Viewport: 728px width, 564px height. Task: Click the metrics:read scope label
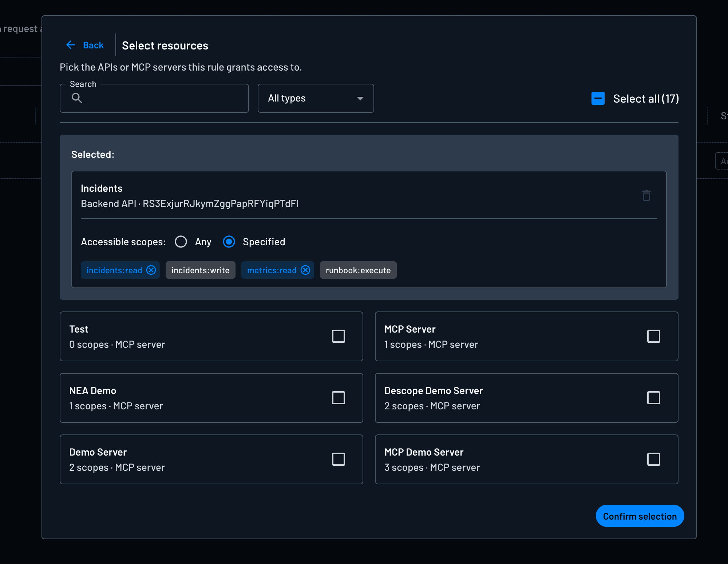tap(272, 270)
